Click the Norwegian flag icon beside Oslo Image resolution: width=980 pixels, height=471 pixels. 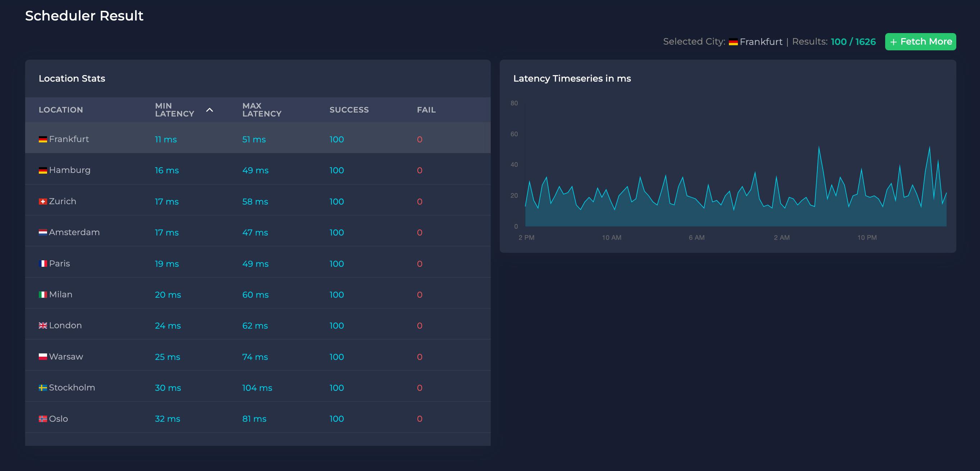tap(43, 419)
